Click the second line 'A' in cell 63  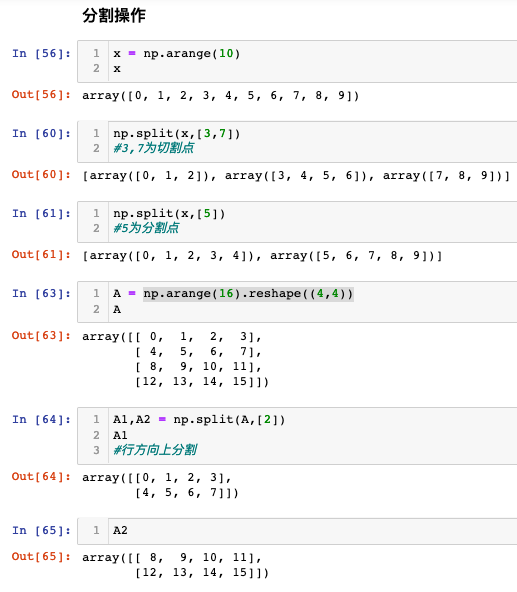pos(117,309)
